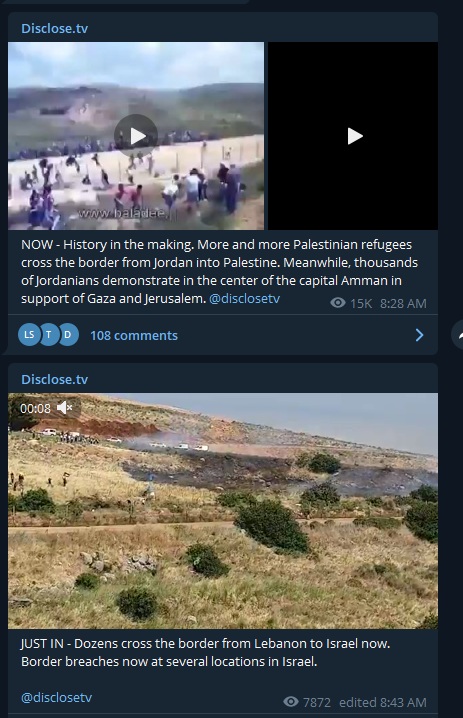Click the 8:28 AM timestamp
463x718 pixels.
(403, 304)
